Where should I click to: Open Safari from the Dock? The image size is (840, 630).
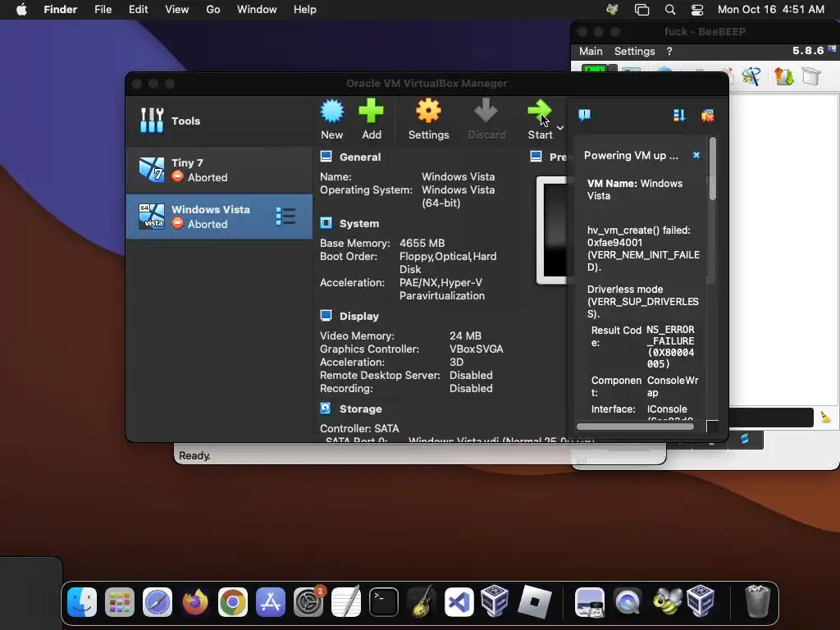pos(157,602)
